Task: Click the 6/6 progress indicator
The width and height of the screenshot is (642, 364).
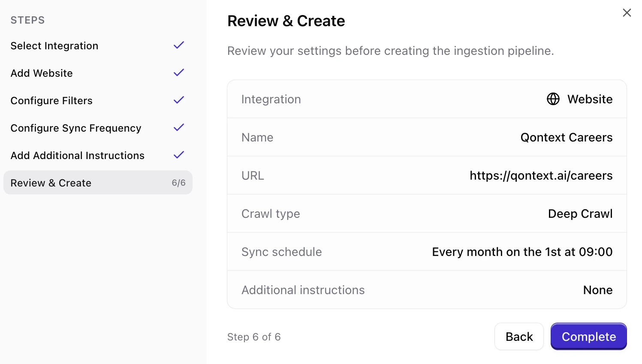Action: [x=179, y=183]
